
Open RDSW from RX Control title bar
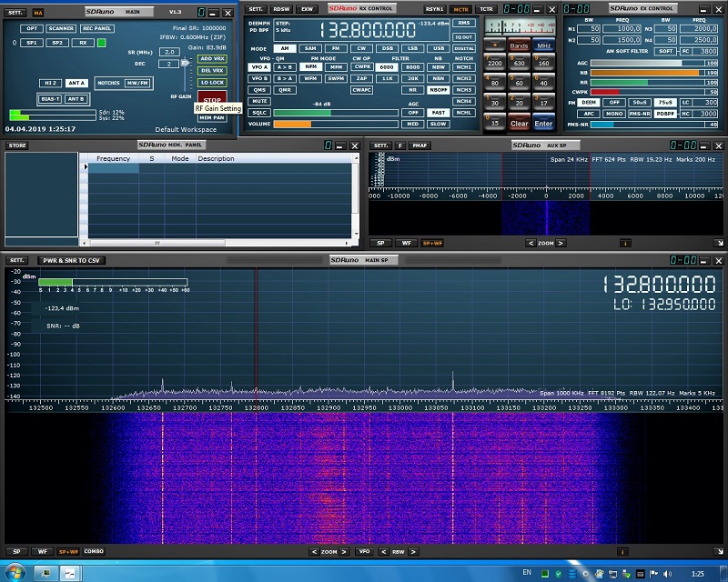pos(281,9)
